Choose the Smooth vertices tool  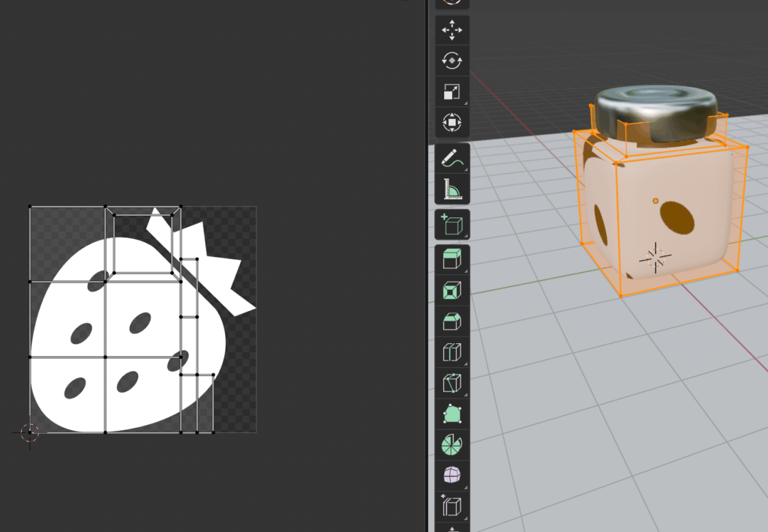point(451,474)
